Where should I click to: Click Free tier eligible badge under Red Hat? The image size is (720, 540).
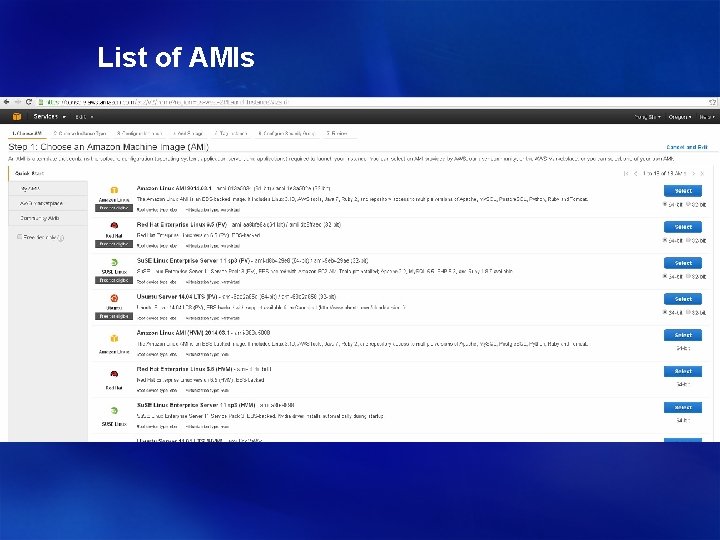114,244
